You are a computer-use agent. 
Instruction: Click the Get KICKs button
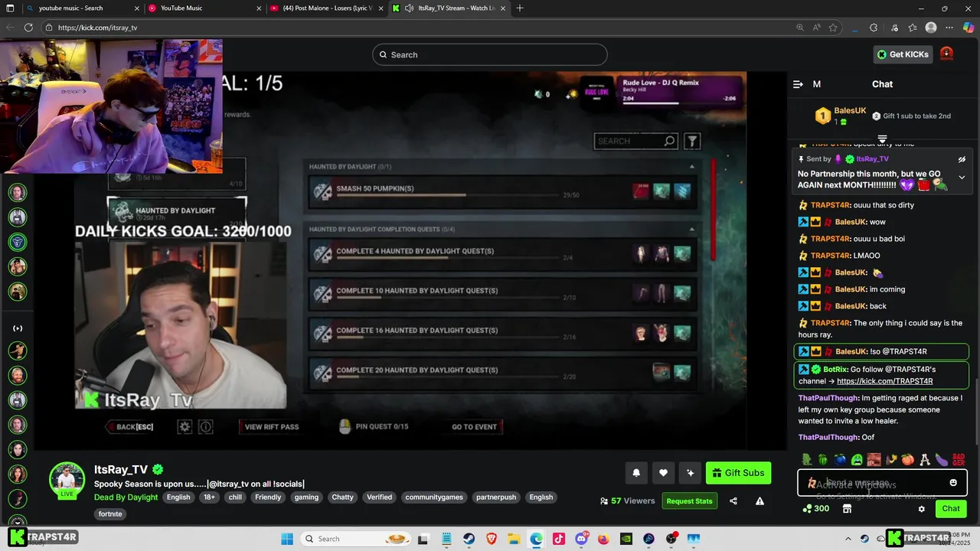[x=903, y=54]
